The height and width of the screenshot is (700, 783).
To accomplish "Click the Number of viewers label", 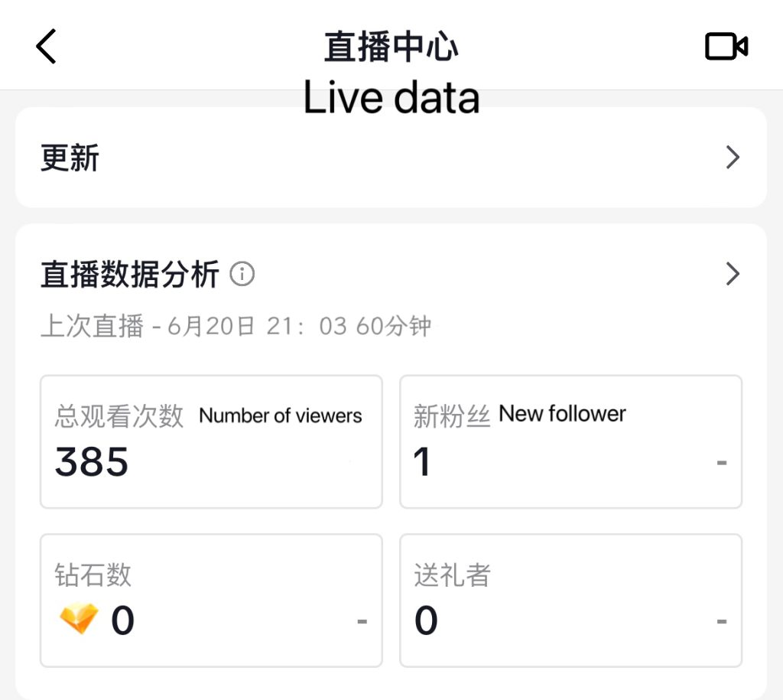I will click(280, 415).
